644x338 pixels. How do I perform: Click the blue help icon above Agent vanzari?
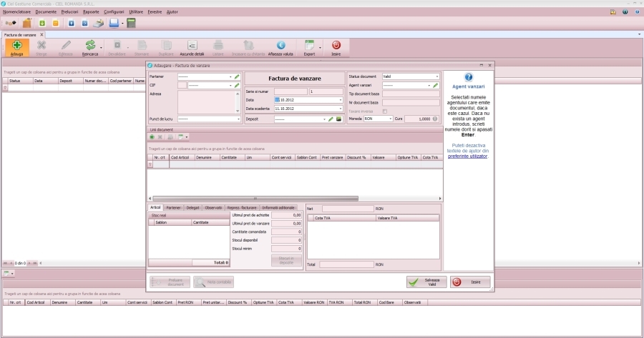coord(469,76)
